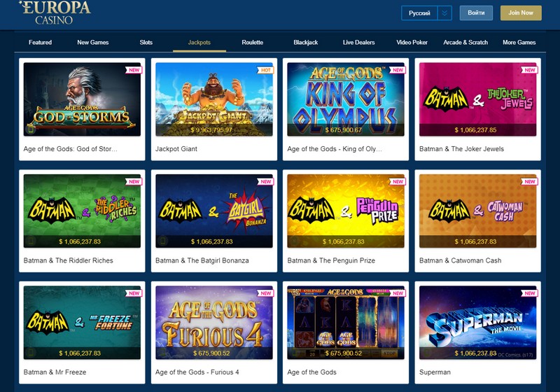Click mobile icon on Mr Freeze card
The height and width of the screenshot is (392, 560).
(x=31, y=353)
